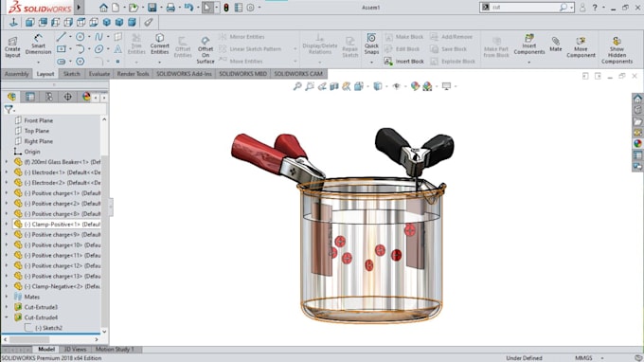Viewport: 644px width, 362px height.
Task: Select the Ellipse sketch tool
Action: (99, 49)
